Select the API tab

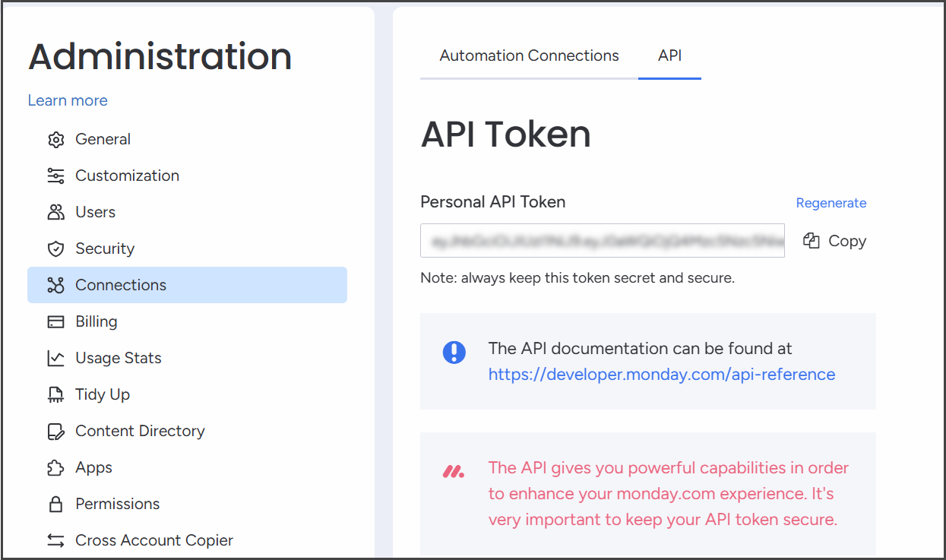click(669, 55)
